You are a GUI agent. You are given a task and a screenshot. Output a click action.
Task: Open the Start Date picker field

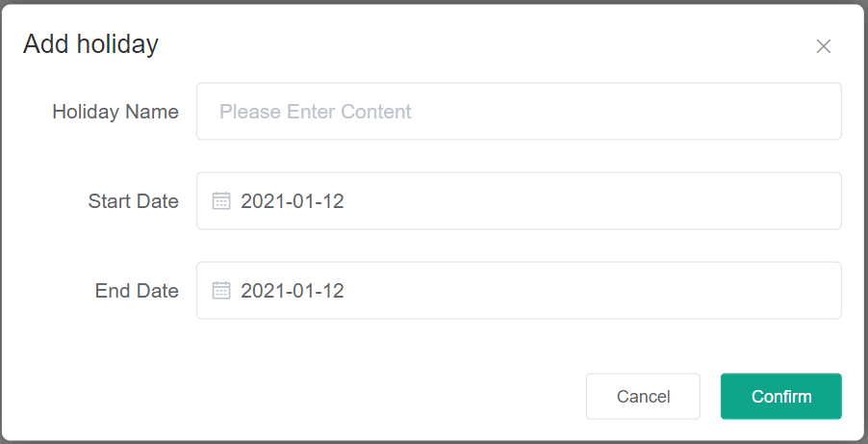[x=519, y=201]
